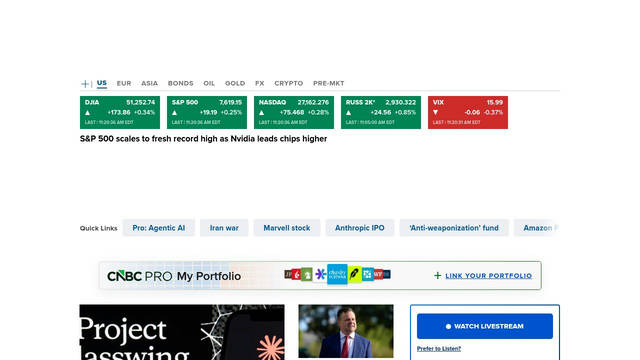Open the story thumbnail of man in suit

346,331
